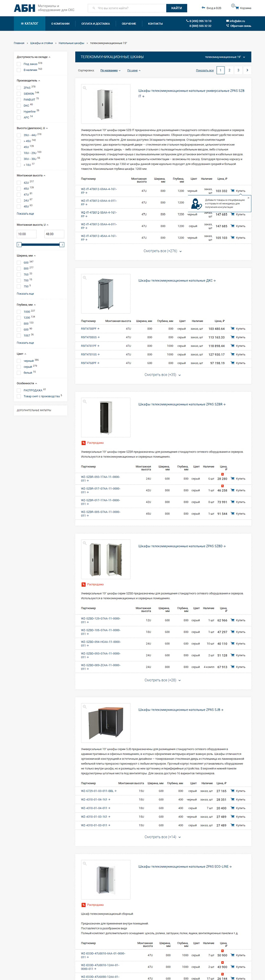Check the В наличии availability filter
The height and width of the screenshot is (980, 265).
click(x=19, y=70)
